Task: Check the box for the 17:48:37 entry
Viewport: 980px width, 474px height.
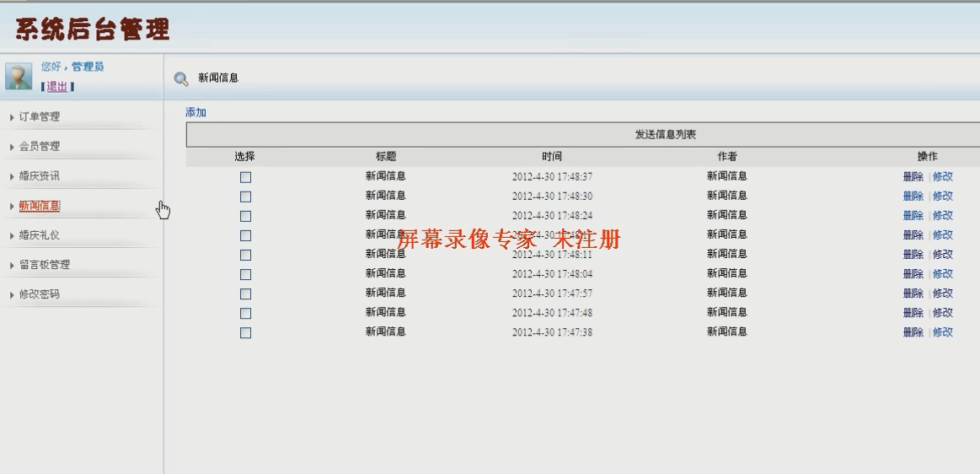Action: coord(245,177)
